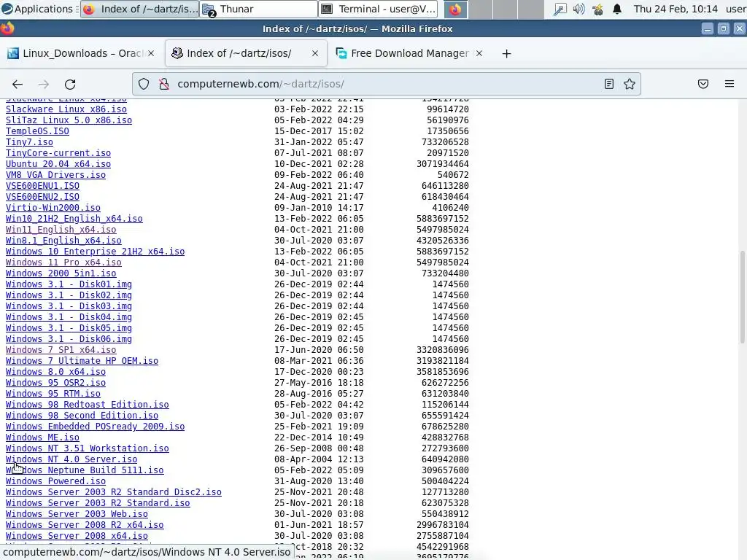The width and height of the screenshot is (747, 560).
Task: Close the Linux_Downloads tab
Action: [151, 53]
